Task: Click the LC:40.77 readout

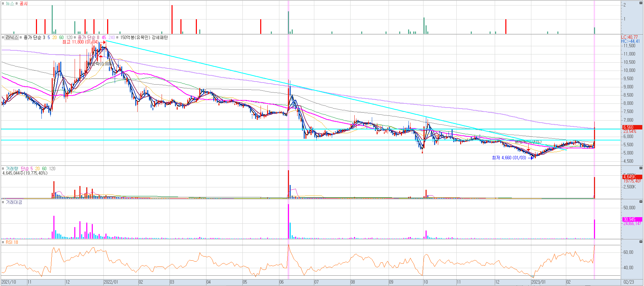Action: pos(630,37)
